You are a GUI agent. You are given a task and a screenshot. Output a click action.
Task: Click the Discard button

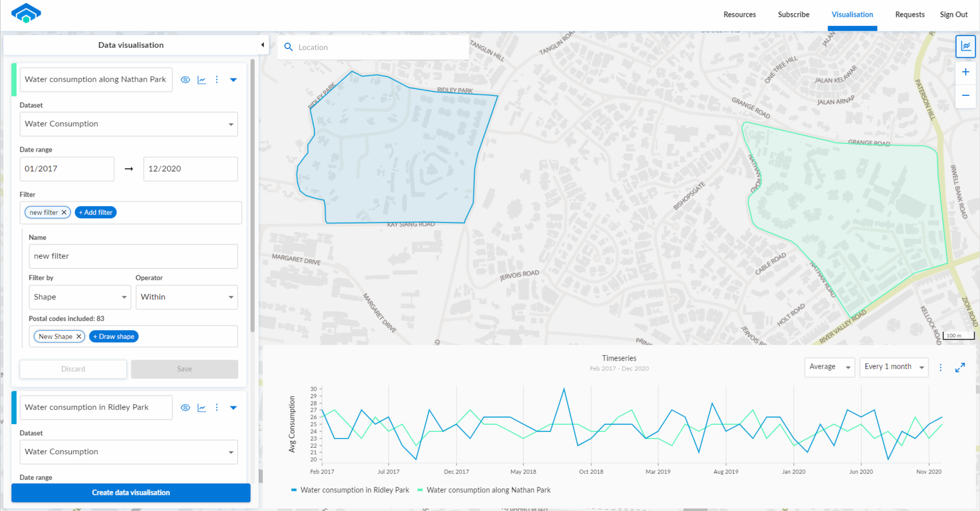tap(73, 369)
